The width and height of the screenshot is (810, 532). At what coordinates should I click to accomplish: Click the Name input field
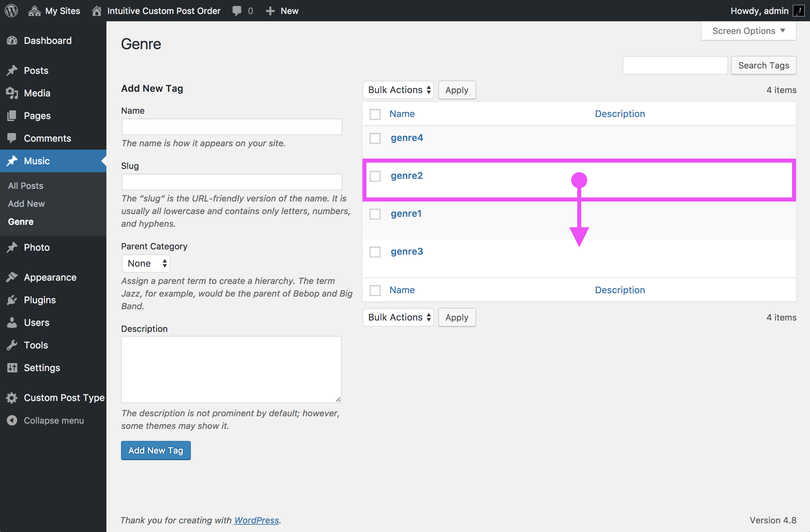(231, 126)
